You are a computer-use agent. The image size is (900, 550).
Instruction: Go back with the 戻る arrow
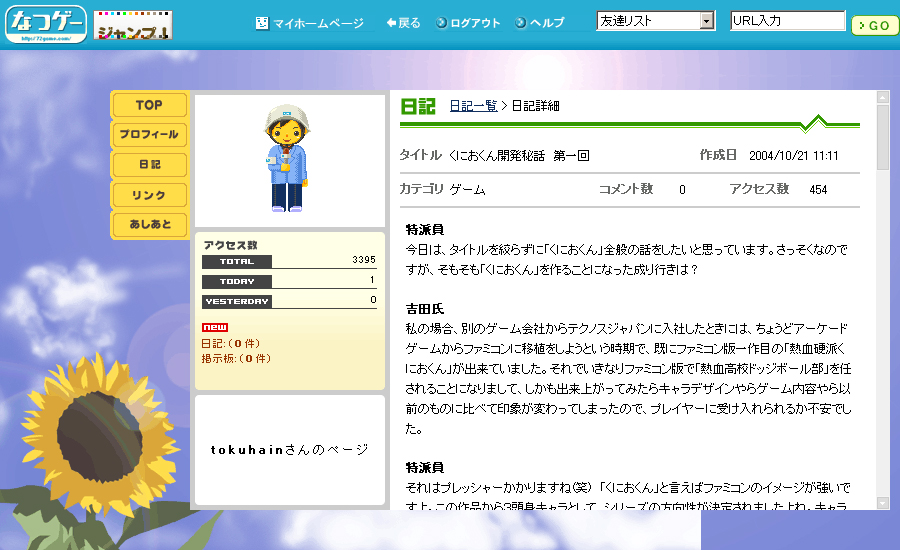pos(403,23)
